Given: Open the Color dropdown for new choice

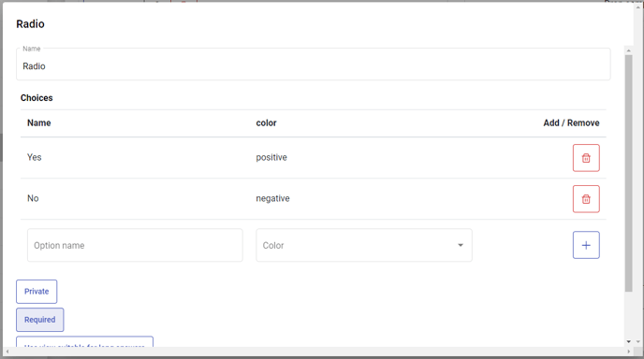Looking at the screenshot, I should click(364, 245).
